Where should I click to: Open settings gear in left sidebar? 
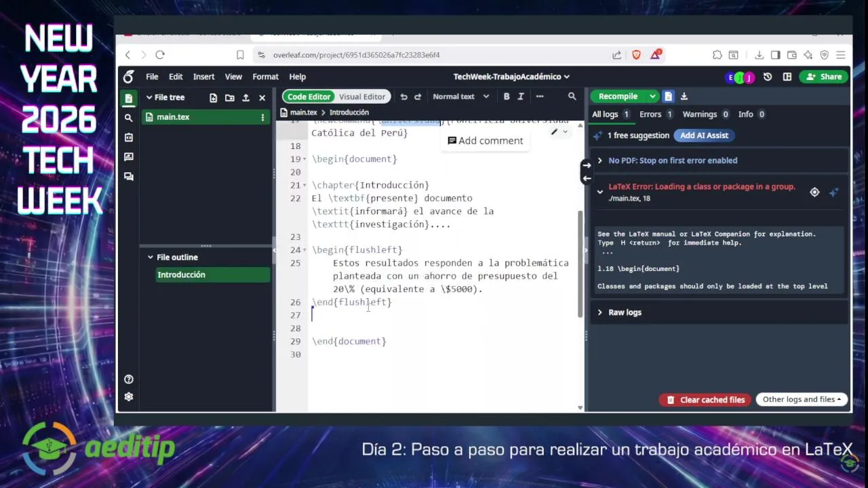tap(129, 396)
